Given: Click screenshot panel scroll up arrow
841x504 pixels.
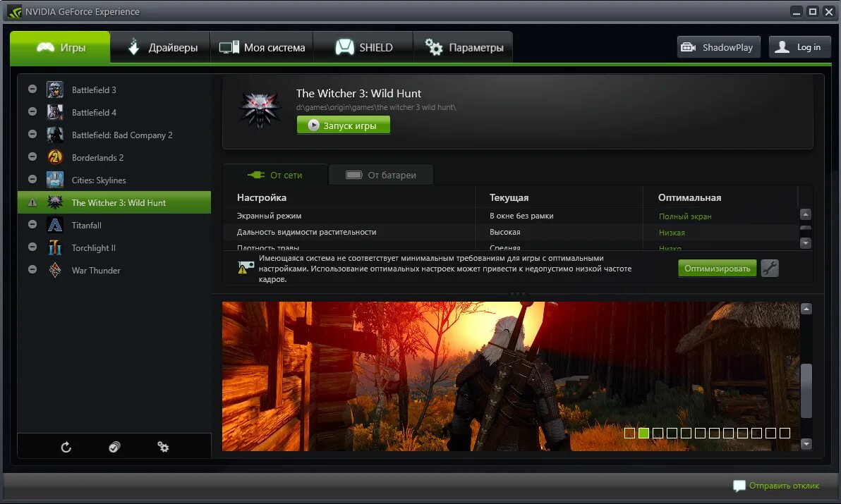Looking at the screenshot, I should 806,309.
